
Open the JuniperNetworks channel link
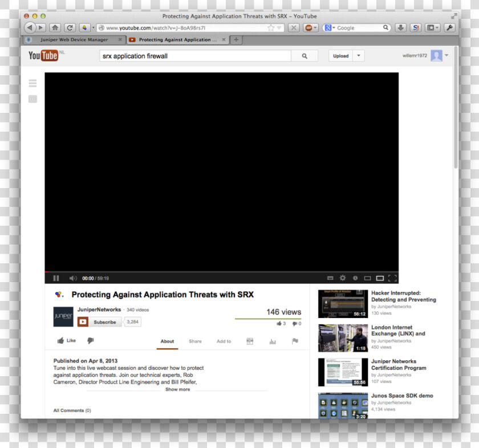(x=99, y=309)
